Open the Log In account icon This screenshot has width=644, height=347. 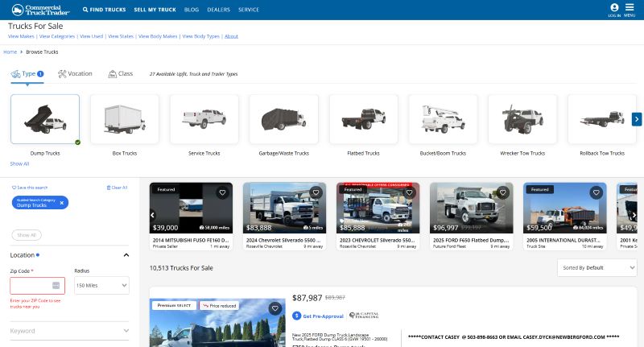[x=614, y=10]
